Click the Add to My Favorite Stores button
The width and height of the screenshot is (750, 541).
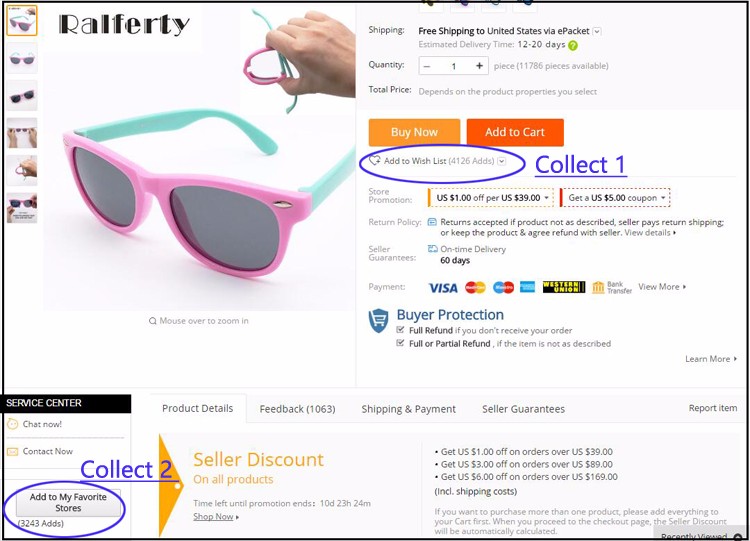pyautogui.click(x=68, y=503)
